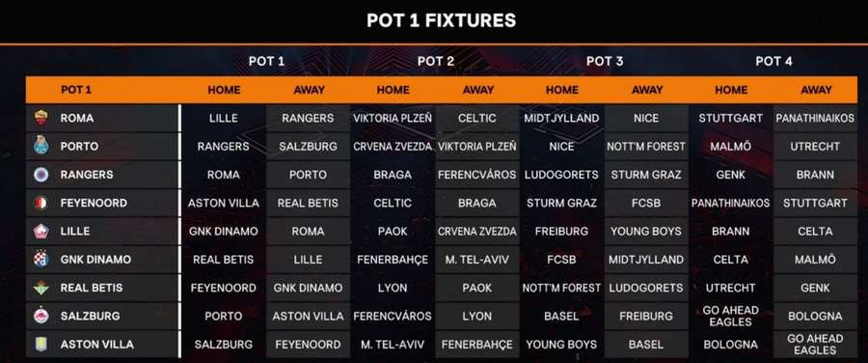Click the GNK Dinamo club crest icon
This screenshot has width=868, height=363.
pos(41,260)
